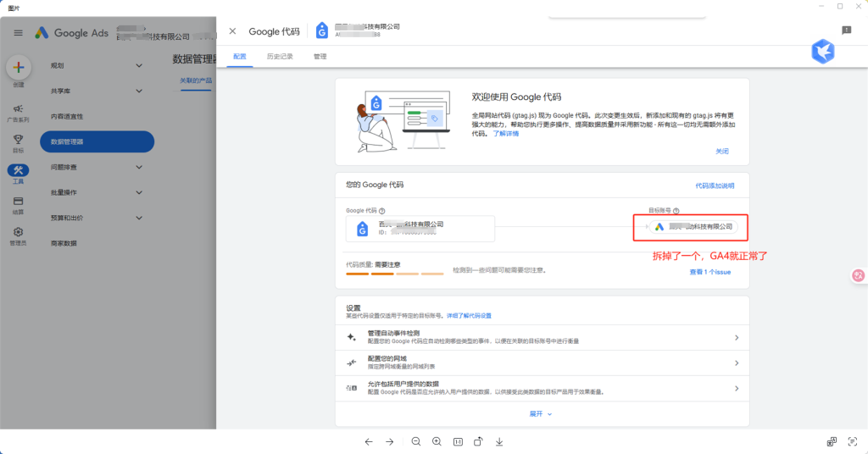Screen dimensions: 868x454
Task: Click the welcome illustration image
Action: tap(403, 121)
